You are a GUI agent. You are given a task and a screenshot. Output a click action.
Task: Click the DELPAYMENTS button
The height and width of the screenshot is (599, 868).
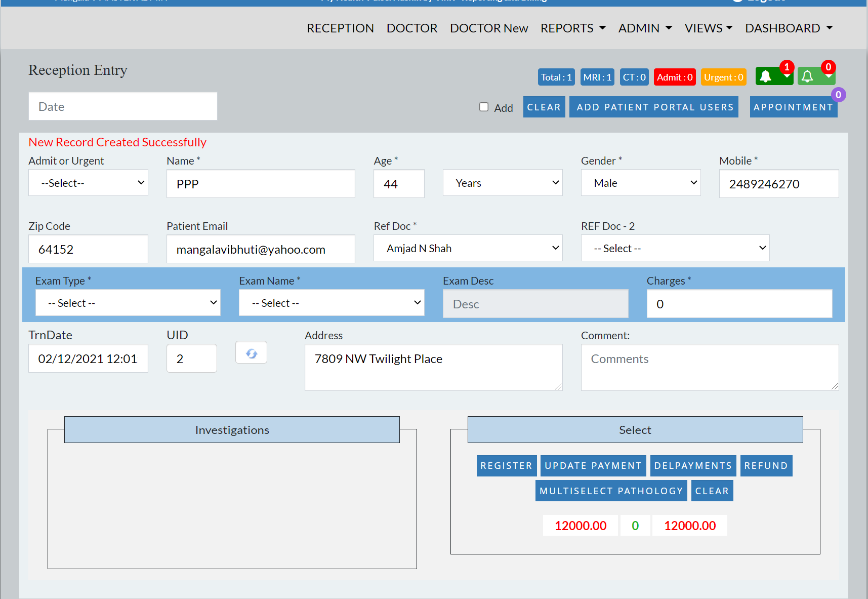pyautogui.click(x=693, y=466)
